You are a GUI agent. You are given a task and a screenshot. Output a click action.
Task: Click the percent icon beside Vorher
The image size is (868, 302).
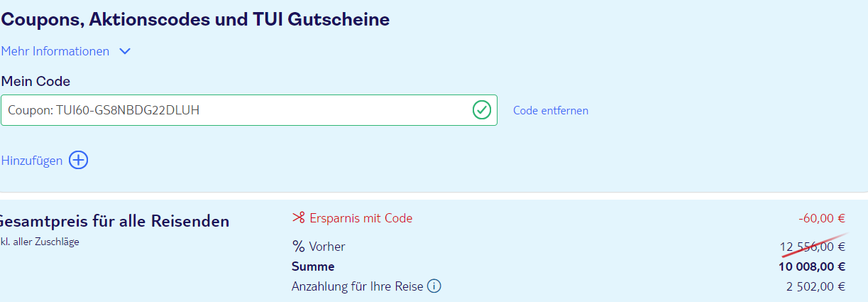(x=298, y=247)
